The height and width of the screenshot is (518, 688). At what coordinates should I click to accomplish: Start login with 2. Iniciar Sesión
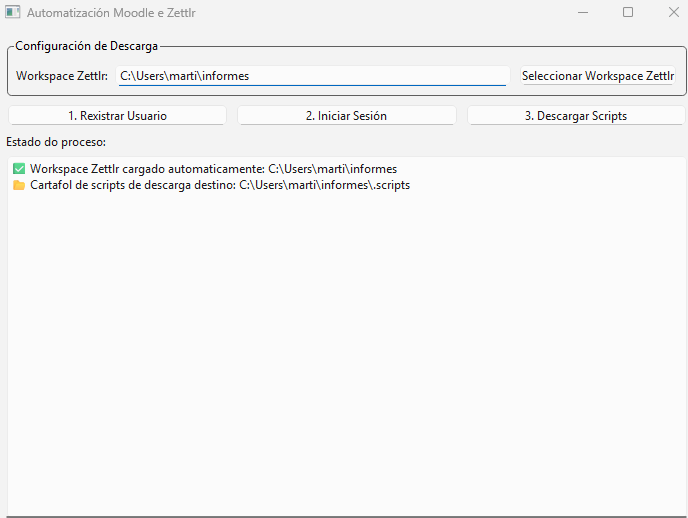pyautogui.click(x=346, y=115)
